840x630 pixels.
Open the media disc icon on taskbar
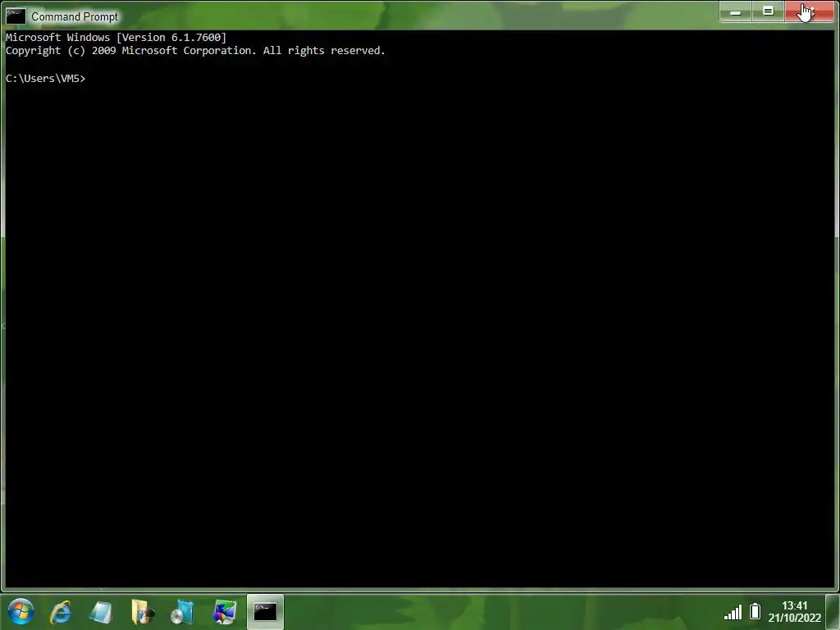click(183, 612)
